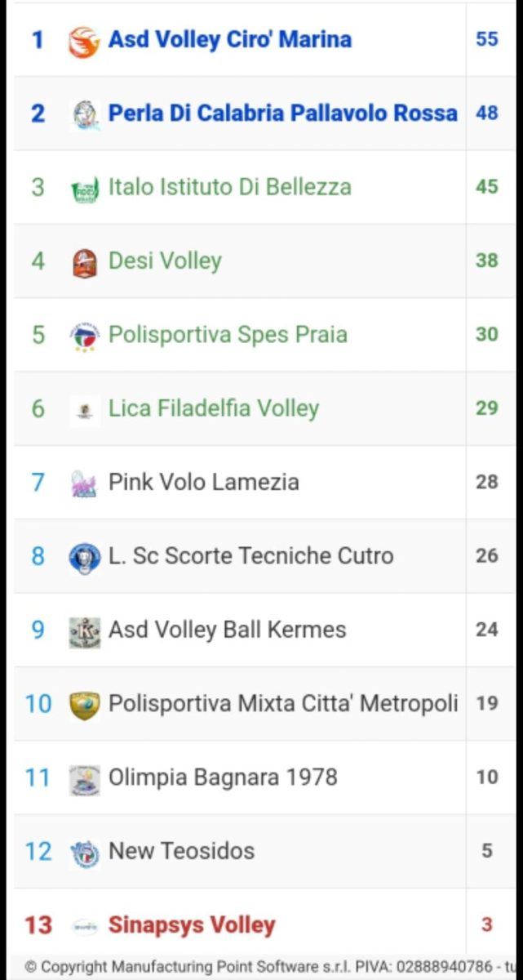Image resolution: width=523 pixels, height=980 pixels.
Task: Click ranking number 13 in last row
Action: click(38, 925)
